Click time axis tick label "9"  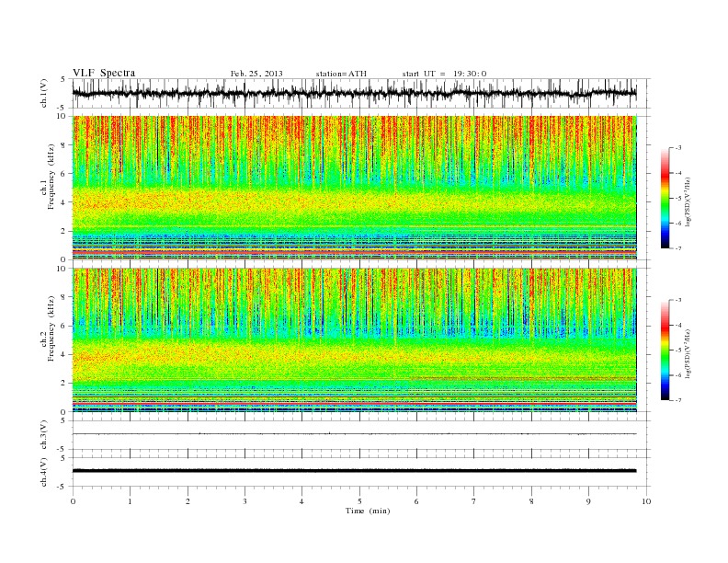point(588,501)
